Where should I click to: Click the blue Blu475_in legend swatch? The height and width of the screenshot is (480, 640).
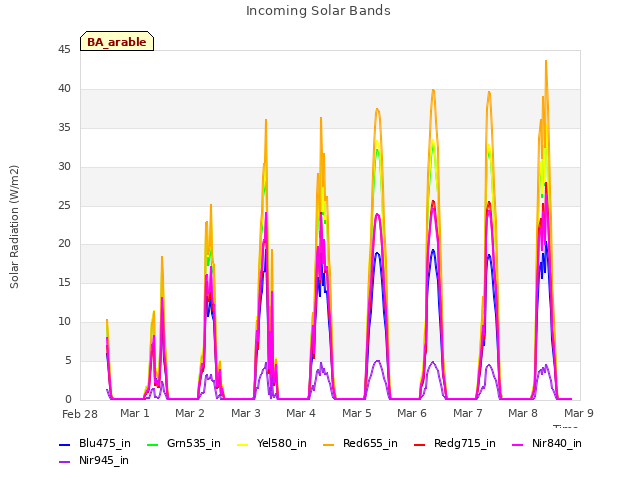(65, 444)
